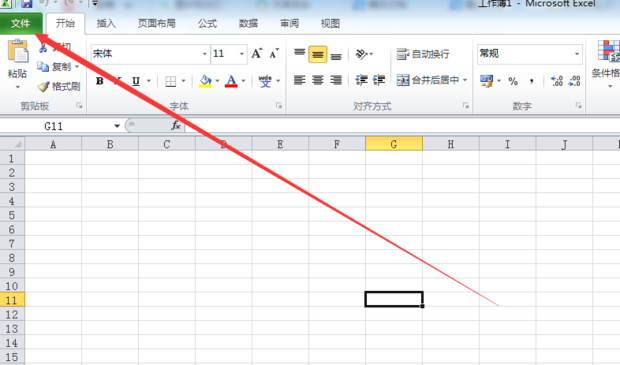Click the Name Box showing G11
Screen dimensions: 620x365
point(54,126)
